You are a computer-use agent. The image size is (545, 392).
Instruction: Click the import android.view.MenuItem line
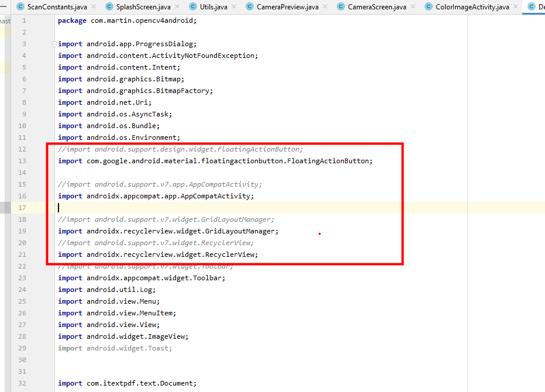point(117,313)
